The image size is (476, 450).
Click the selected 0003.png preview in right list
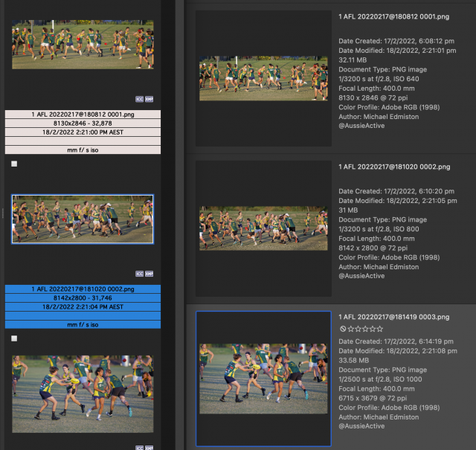tap(263, 379)
